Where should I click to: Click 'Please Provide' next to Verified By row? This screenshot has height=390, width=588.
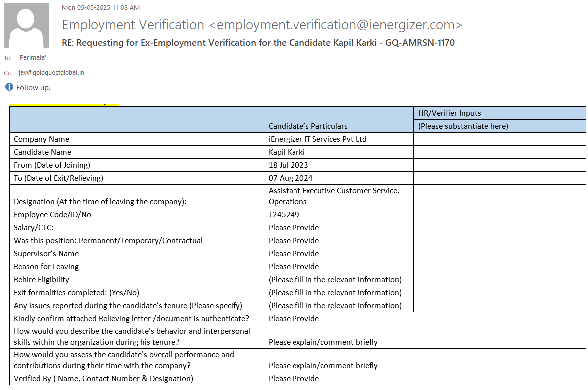294,379
